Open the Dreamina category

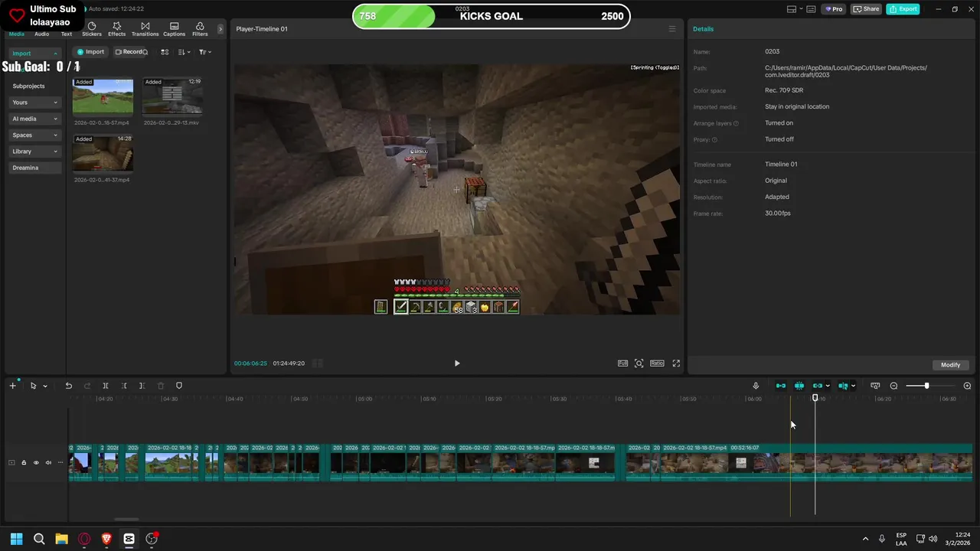[34, 168]
